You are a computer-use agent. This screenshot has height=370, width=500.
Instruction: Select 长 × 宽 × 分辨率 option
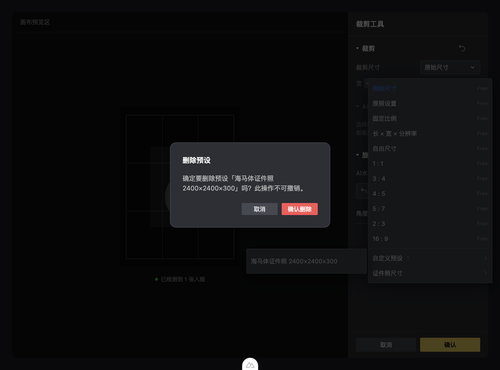(430, 133)
